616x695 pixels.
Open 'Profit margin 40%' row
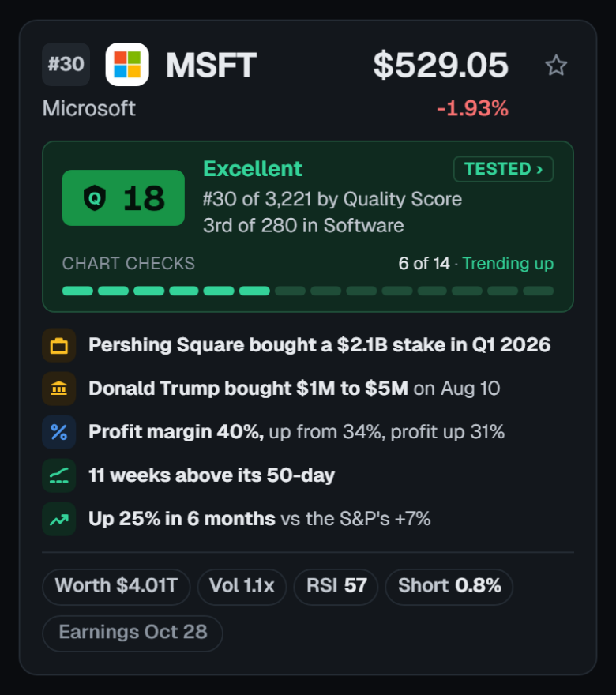308,432
